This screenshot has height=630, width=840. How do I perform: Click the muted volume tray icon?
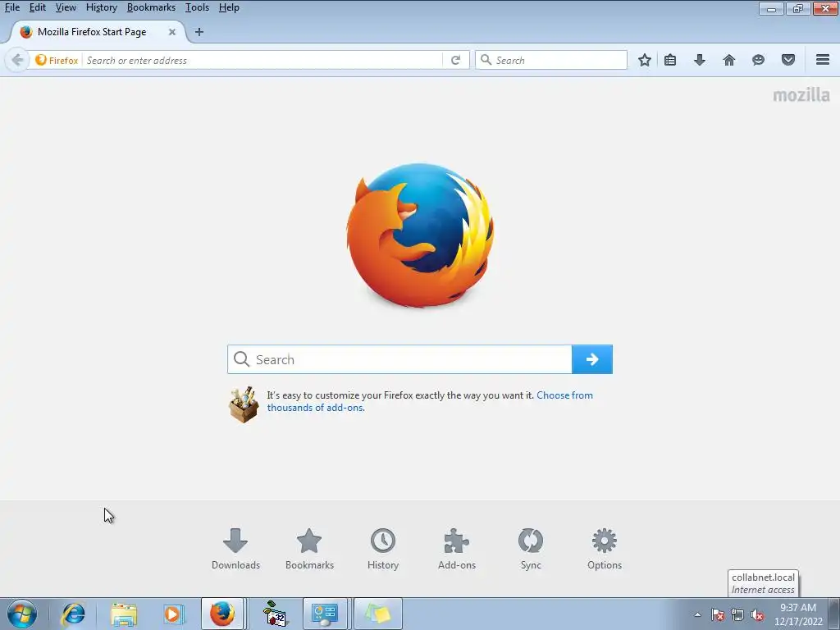757,614
